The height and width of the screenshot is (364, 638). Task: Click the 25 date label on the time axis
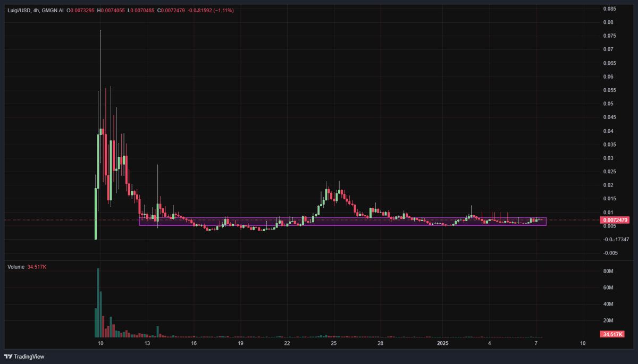point(333,344)
